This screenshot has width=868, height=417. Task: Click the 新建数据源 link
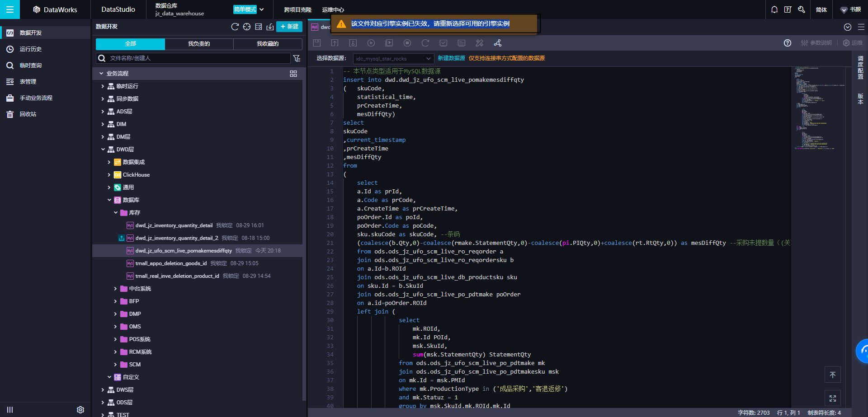coord(451,58)
